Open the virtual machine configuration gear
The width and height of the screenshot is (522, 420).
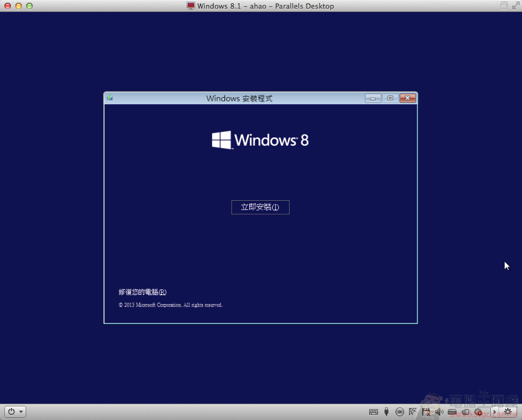(508, 412)
